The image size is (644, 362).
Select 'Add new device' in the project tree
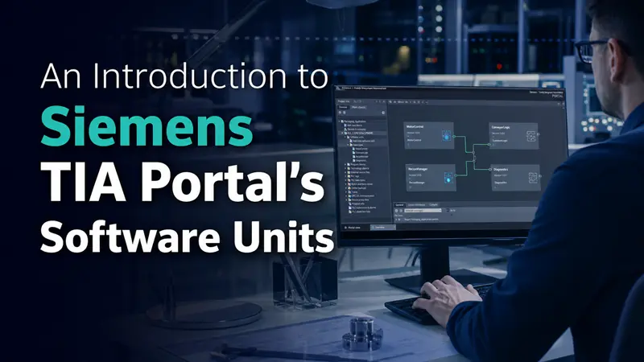[353, 125]
